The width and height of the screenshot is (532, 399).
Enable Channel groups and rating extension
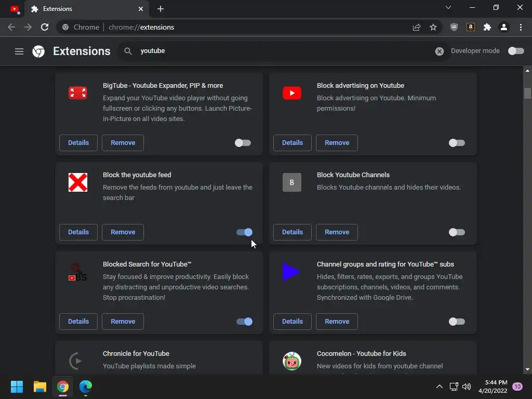pos(457,321)
